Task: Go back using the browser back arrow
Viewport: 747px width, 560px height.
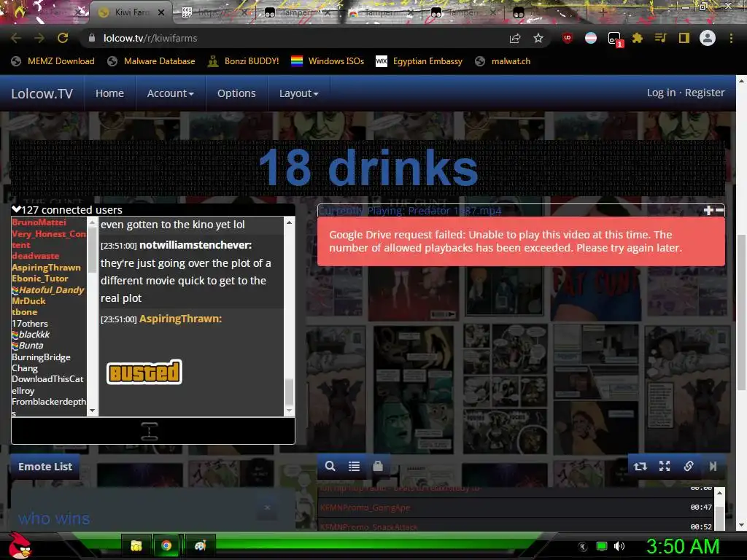Action: point(16,38)
